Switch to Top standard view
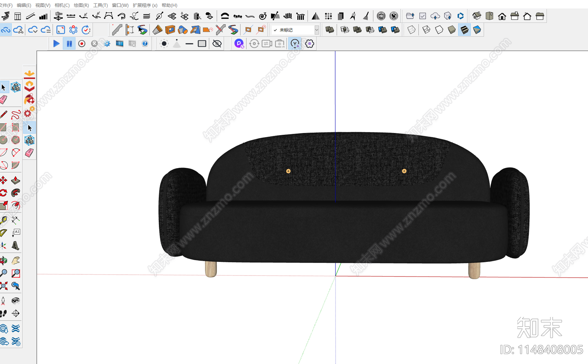 point(489,16)
